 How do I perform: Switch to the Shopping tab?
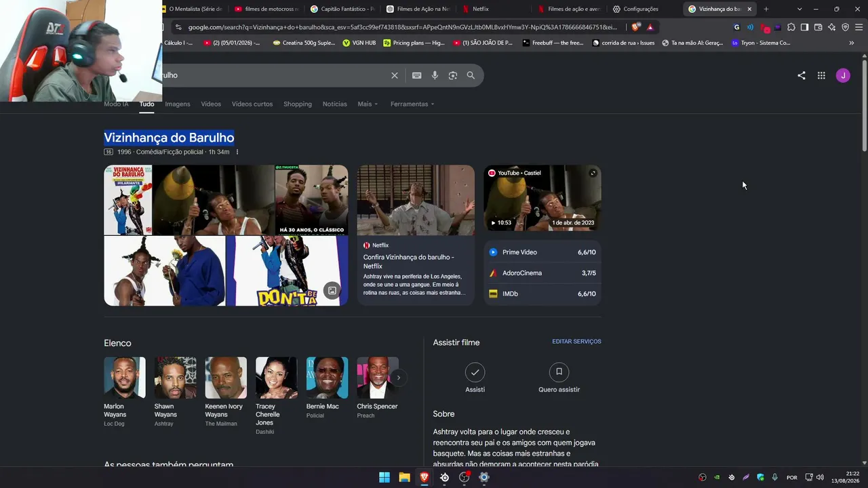[298, 104]
